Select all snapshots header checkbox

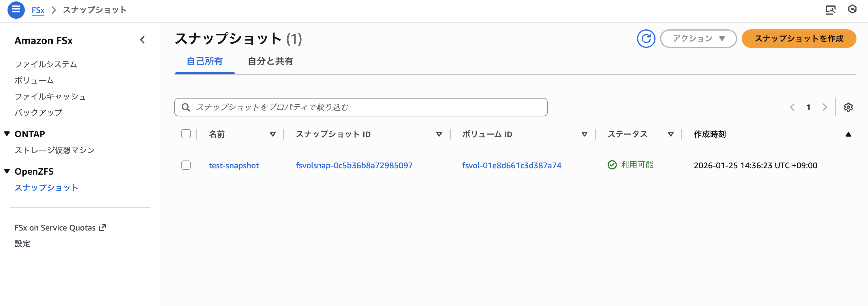point(186,134)
